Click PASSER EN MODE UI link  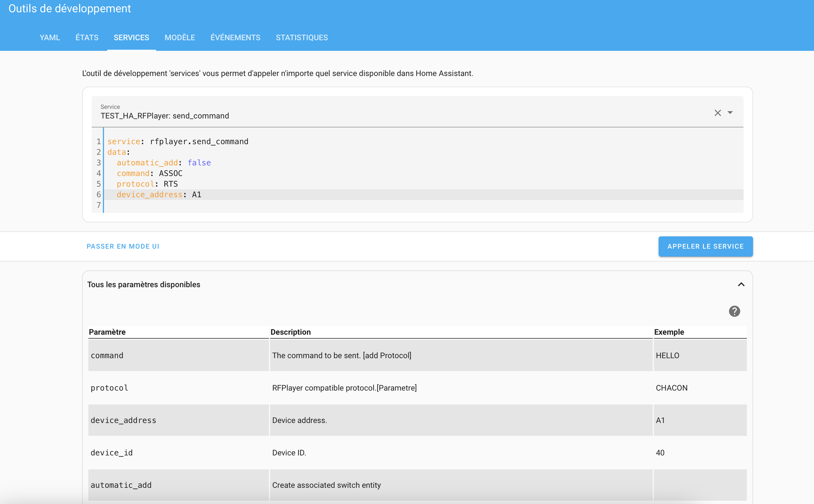click(x=123, y=246)
